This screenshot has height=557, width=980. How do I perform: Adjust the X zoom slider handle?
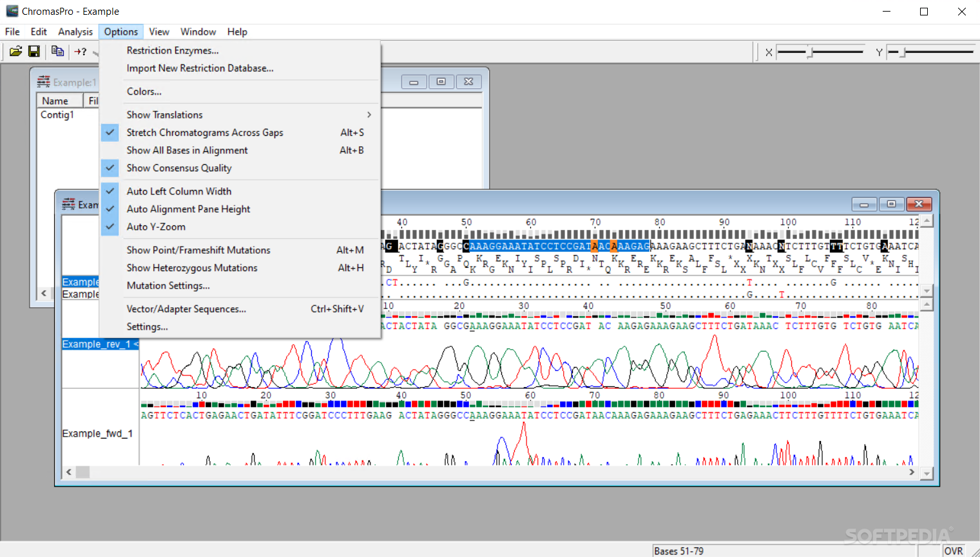click(810, 52)
